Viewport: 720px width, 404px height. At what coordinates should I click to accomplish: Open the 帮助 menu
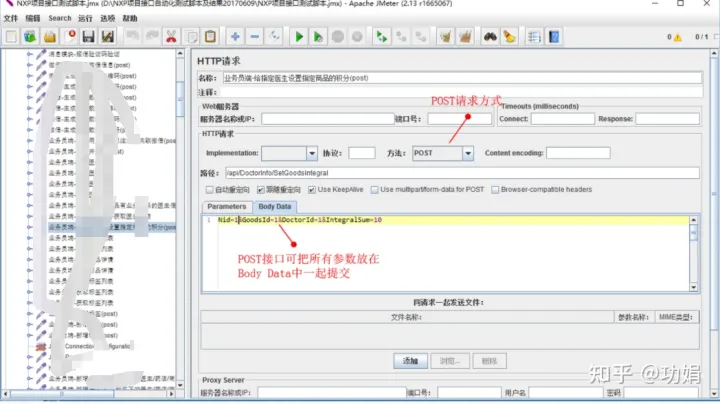coord(130,18)
